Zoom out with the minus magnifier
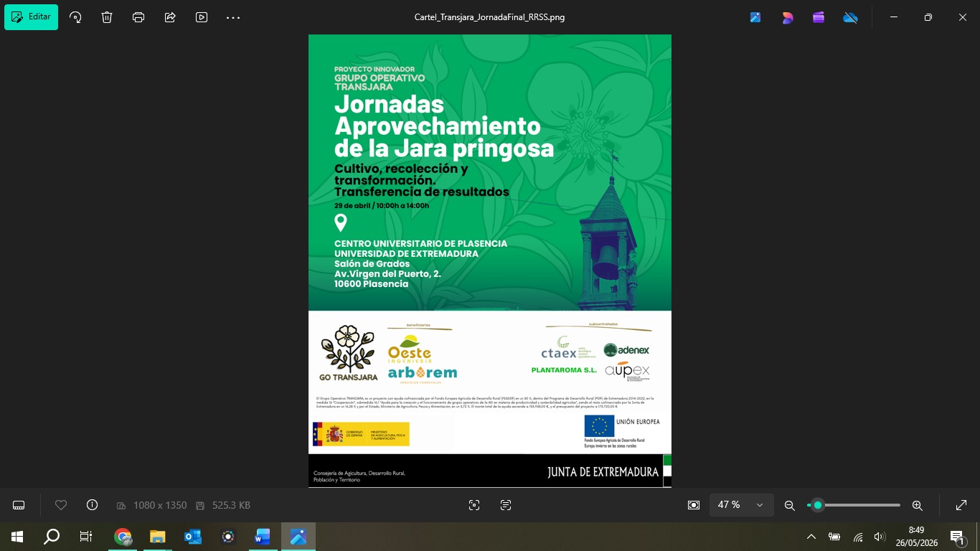Image resolution: width=980 pixels, height=551 pixels. [790, 505]
